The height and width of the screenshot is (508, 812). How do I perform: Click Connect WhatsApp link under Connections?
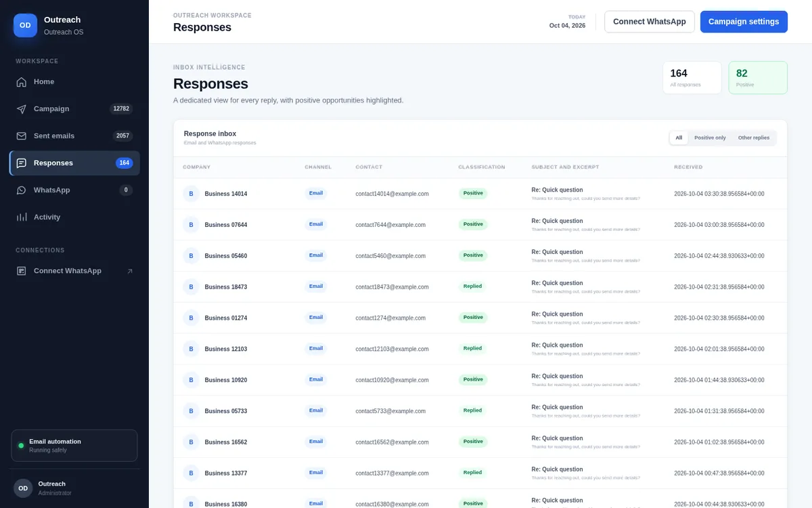pos(74,271)
